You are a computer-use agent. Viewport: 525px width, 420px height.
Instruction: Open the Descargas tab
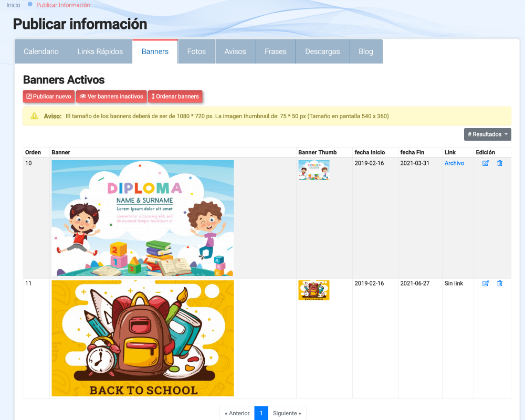(x=322, y=51)
